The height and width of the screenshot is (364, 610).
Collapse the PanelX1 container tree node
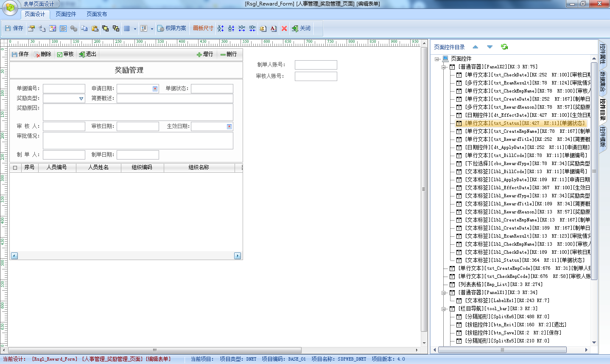click(x=444, y=293)
